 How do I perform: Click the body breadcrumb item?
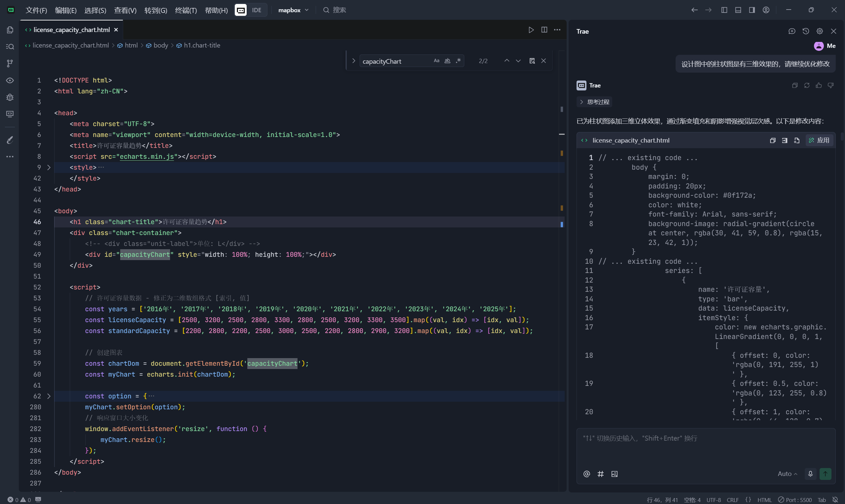(157, 45)
